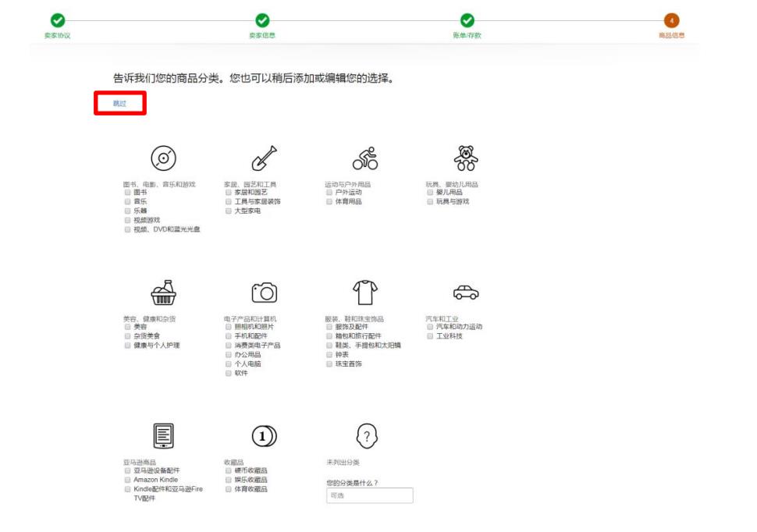The image size is (757, 532).
Task: Click the 跳过 skip link
Action: (x=119, y=103)
